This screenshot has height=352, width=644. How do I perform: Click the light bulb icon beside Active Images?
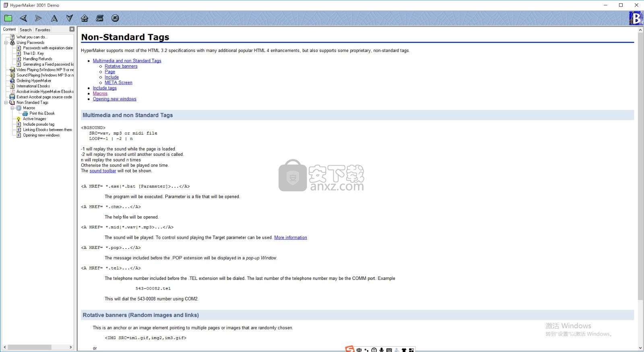click(19, 119)
